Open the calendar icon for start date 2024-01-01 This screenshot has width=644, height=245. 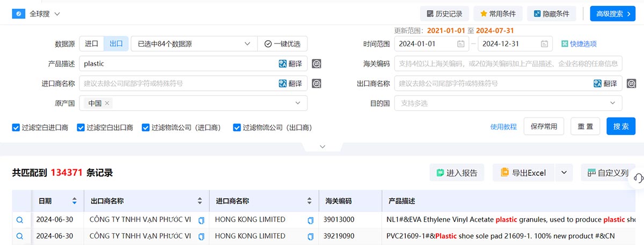(460, 44)
